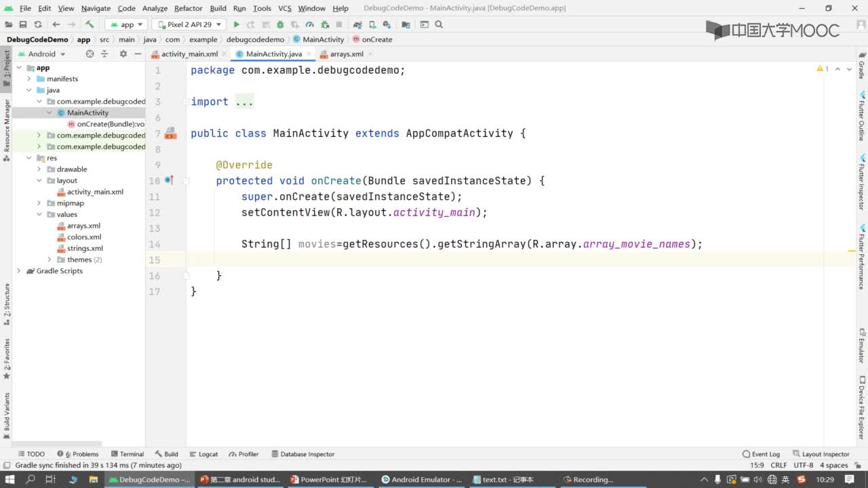The height and width of the screenshot is (488, 868).
Task: Open the Terminal tool window
Action: [x=127, y=454]
